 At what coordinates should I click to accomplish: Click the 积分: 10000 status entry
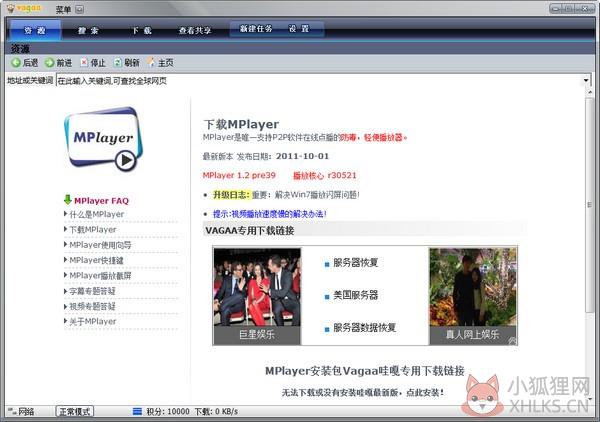click(168, 411)
